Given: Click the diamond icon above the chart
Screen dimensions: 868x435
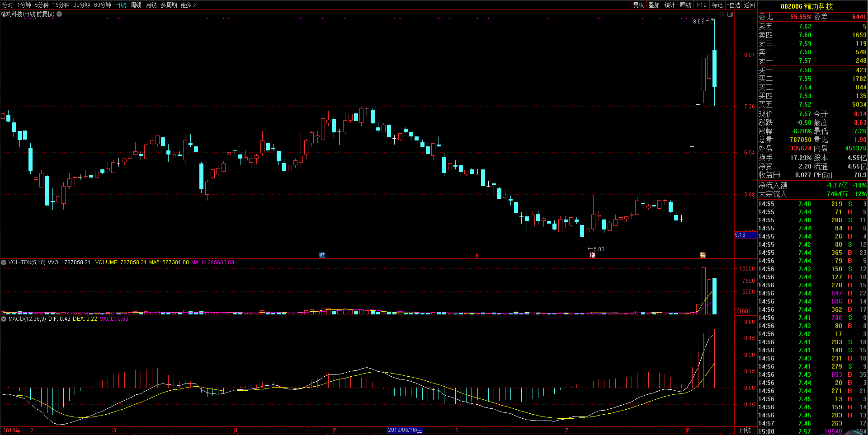Looking at the screenshot, I should pyautogui.click(x=722, y=14).
